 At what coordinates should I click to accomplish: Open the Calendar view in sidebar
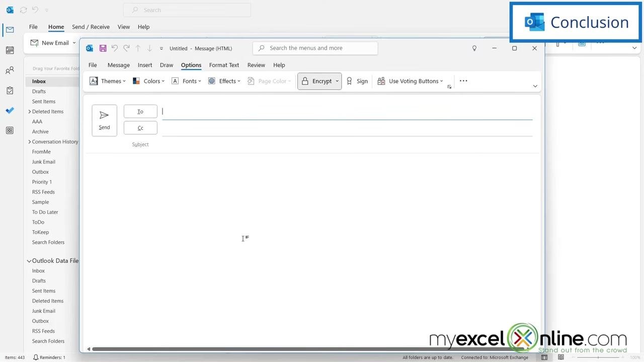[10, 50]
